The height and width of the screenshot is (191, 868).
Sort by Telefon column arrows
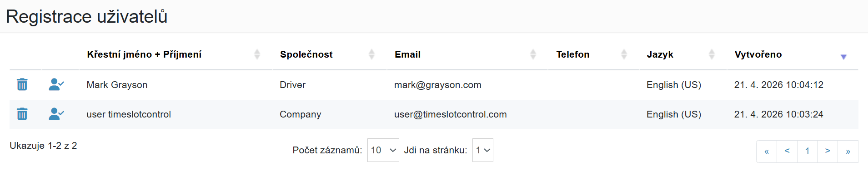[x=624, y=54]
